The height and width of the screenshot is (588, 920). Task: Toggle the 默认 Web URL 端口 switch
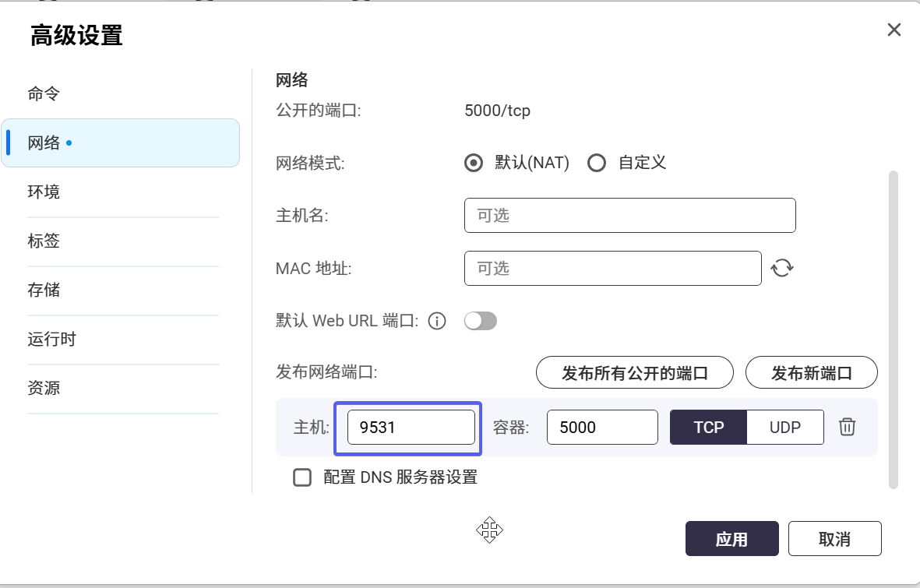point(480,321)
